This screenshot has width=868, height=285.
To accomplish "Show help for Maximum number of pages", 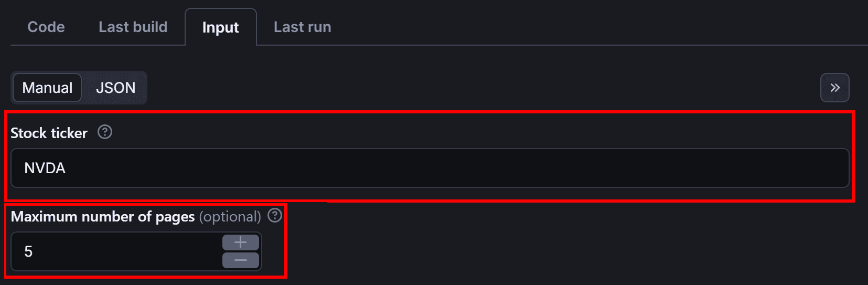I will 275,216.
